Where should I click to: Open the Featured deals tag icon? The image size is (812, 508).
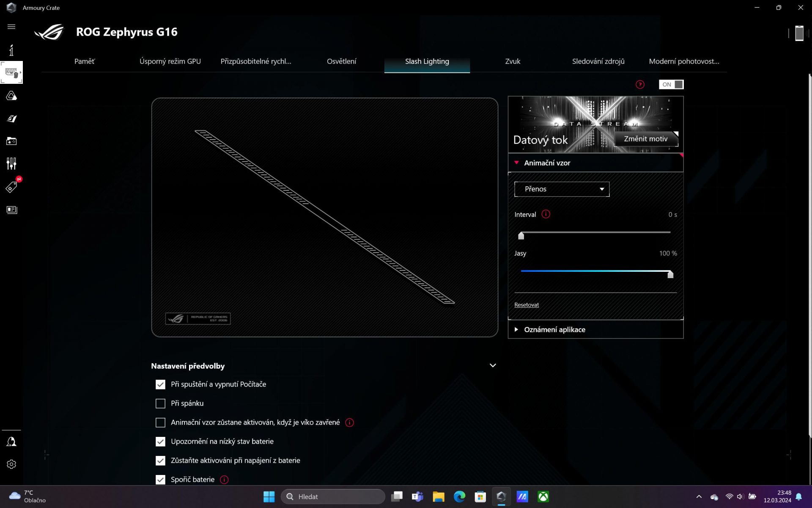tap(11, 187)
